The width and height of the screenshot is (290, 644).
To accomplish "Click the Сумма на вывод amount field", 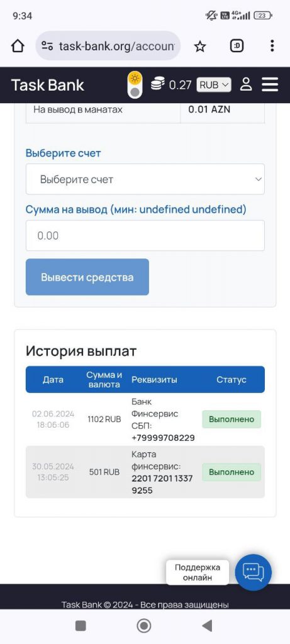I will (145, 235).
